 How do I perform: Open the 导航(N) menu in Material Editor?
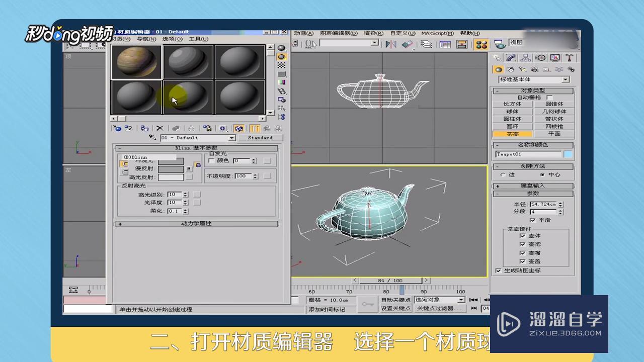pyautogui.click(x=146, y=39)
